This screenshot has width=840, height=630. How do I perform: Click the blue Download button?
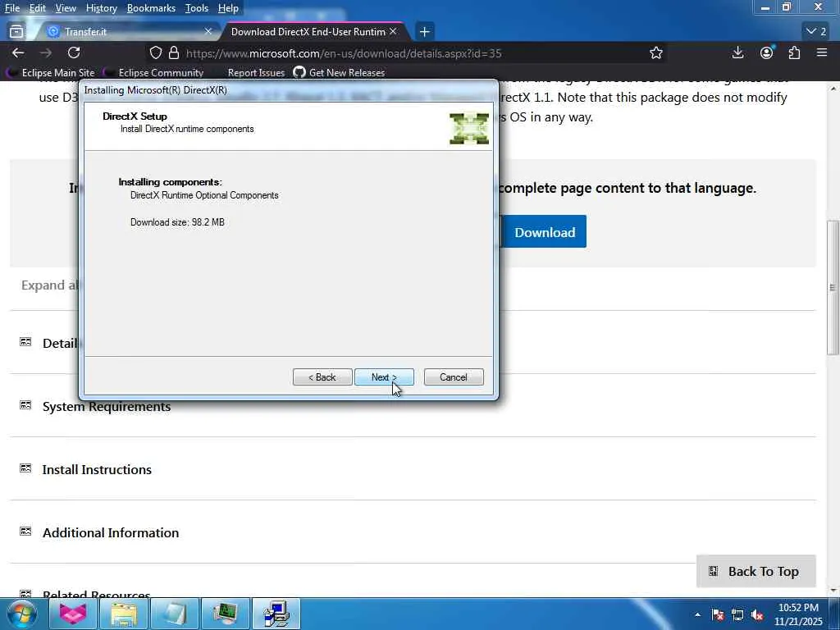click(x=545, y=232)
